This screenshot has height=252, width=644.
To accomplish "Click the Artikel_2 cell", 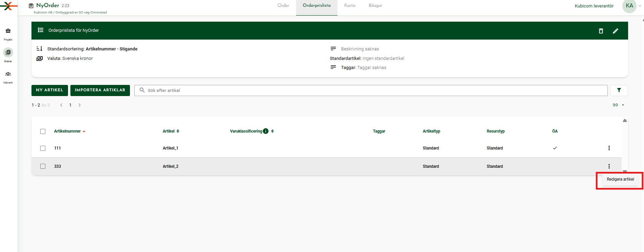I will point(171,166).
